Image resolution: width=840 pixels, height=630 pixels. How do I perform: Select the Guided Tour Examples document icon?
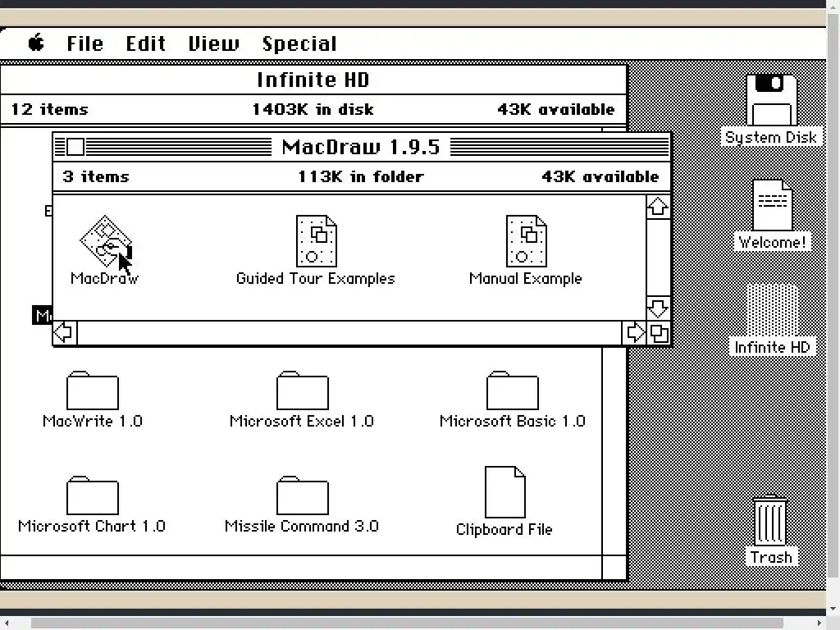click(x=316, y=241)
